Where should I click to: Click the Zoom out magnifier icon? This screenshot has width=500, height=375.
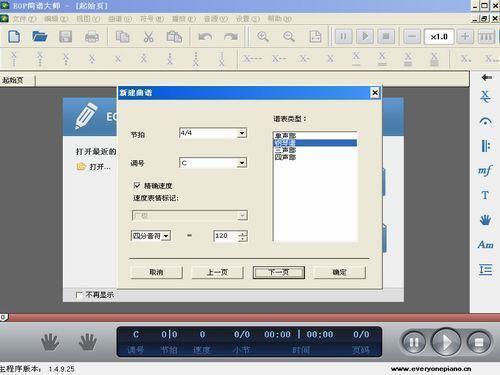289,36
